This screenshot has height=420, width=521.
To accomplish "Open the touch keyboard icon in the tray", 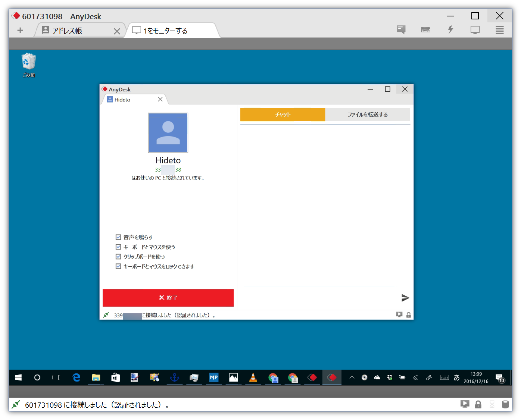I will click(x=444, y=377).
